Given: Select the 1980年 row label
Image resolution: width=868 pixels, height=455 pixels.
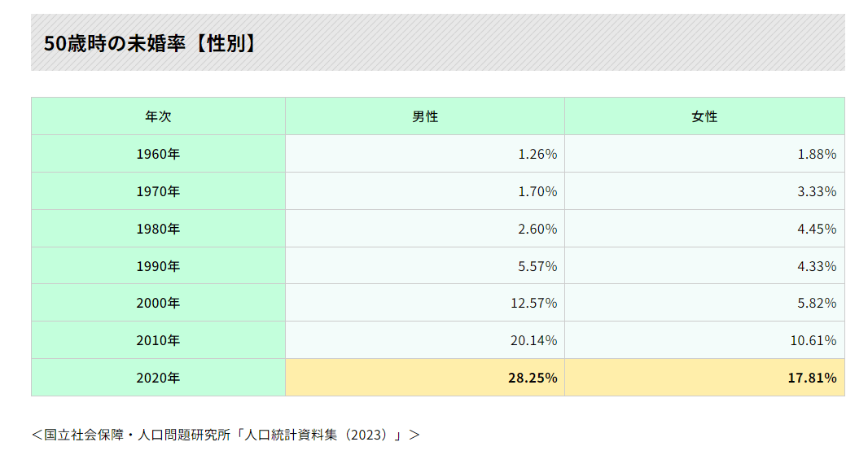Looking at the screenshot, I should [x=158, y=229].
